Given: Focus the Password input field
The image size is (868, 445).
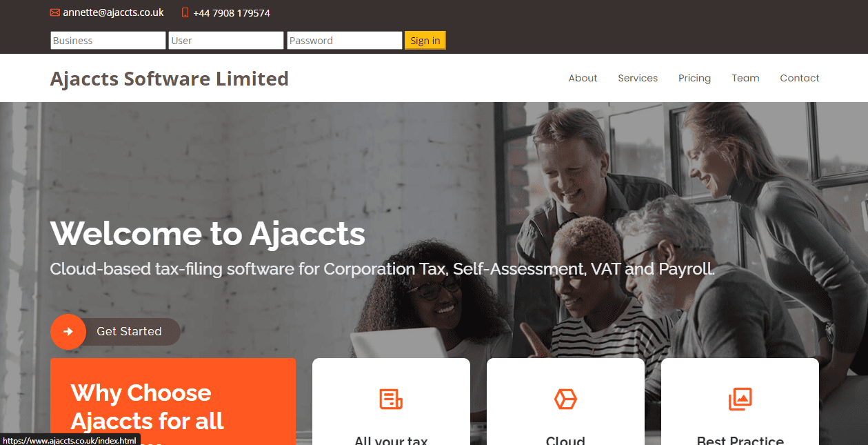Looking at the screenshot, I should 345,41.
